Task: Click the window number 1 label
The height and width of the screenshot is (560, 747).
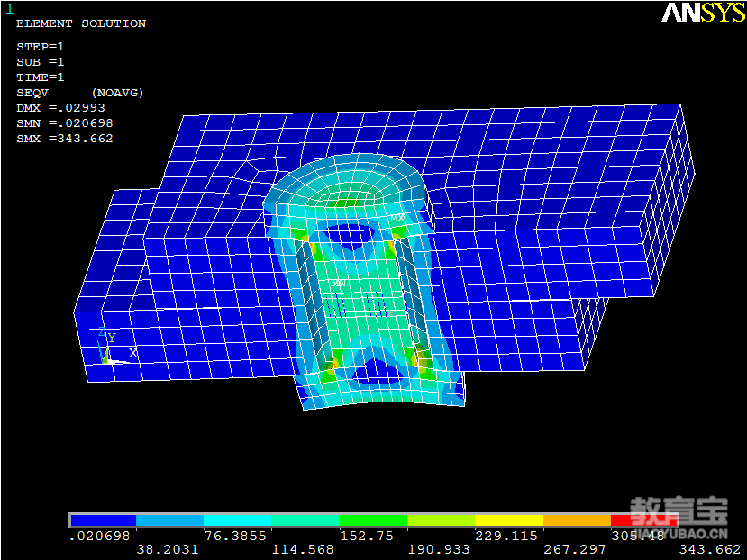Action: point(10,8)
